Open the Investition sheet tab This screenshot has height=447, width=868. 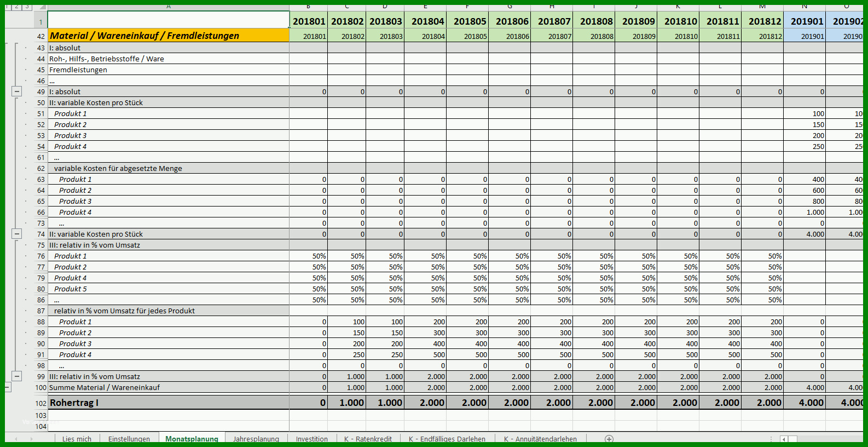click(312, 439)
